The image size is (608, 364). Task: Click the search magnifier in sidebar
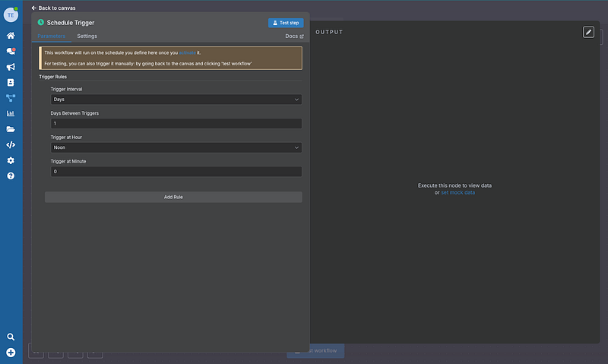point(11,337)
